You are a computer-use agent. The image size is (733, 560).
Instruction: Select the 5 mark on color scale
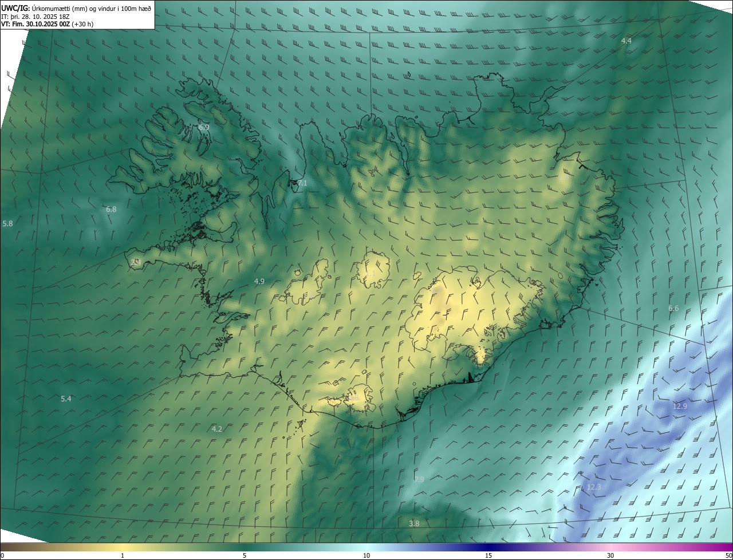point(245,555)
